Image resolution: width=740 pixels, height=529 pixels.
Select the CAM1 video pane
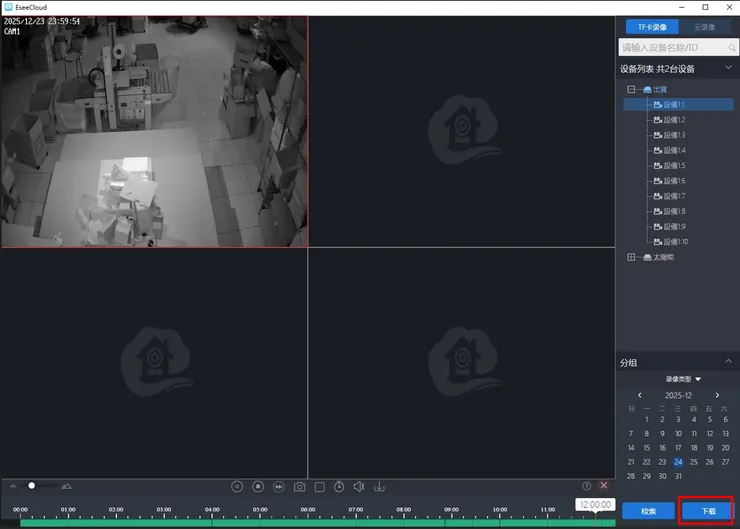click(154, 132)
